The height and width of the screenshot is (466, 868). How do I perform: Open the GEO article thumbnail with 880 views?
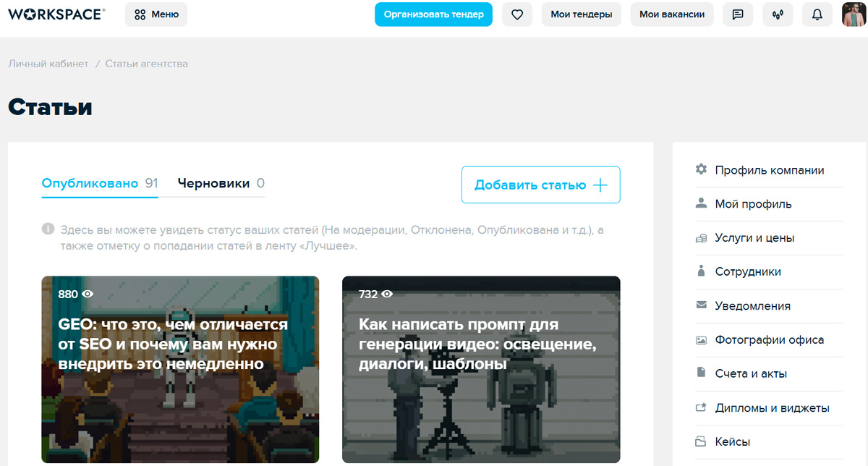180,369
